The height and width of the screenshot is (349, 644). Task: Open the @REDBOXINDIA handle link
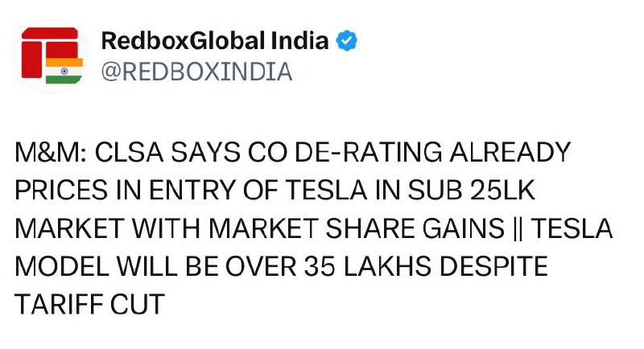pos(196,72)
